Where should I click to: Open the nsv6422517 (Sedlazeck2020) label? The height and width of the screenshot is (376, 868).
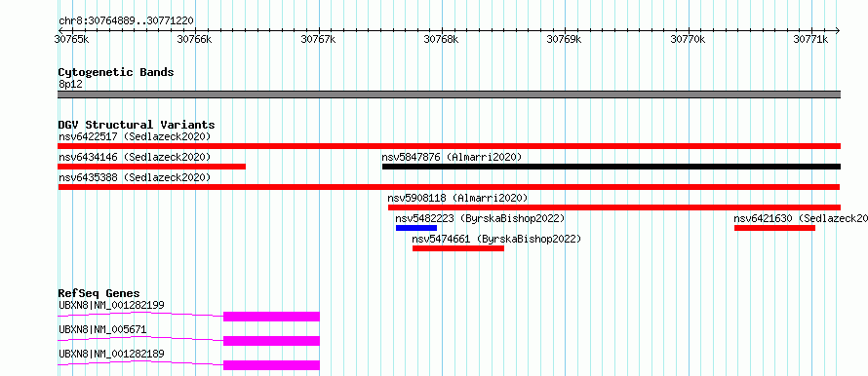click(135, 136)
